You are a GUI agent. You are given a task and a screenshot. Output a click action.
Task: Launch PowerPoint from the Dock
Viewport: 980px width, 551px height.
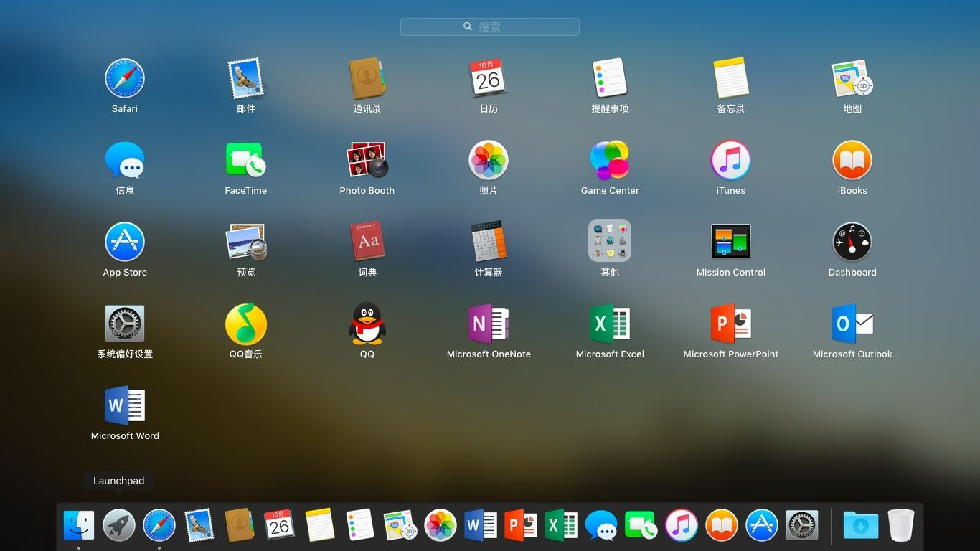521,525
